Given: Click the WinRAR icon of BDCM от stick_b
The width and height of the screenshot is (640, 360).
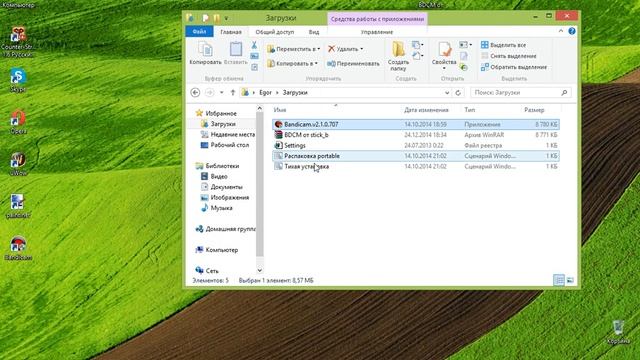Looking at the screenshot, I should tap(278, 135).
